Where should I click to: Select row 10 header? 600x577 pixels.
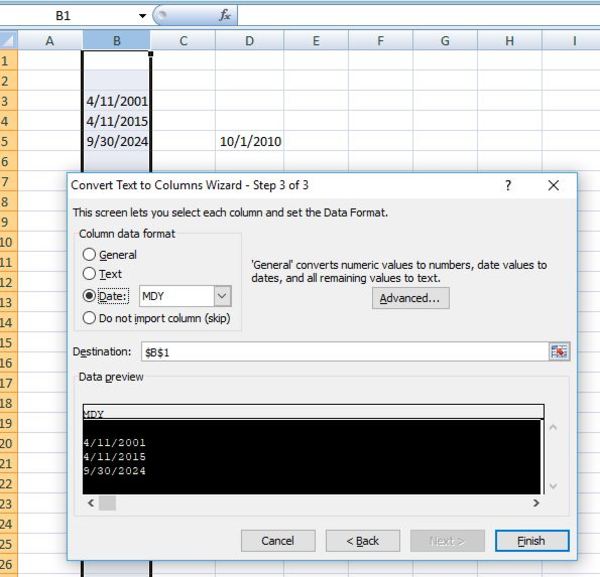(8, 242)
